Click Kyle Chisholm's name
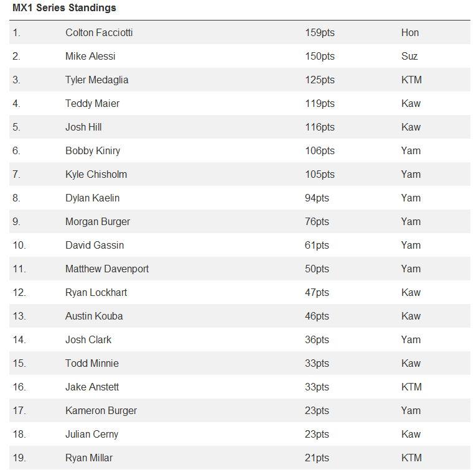This screenshot has width=476, height=470. click(x=96, y=174)
